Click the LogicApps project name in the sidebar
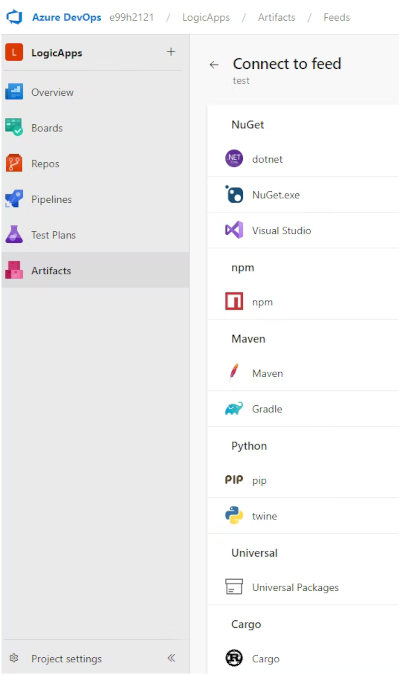Image resolution: width=400 pixels, height=675 pixels. click(57, 53)
